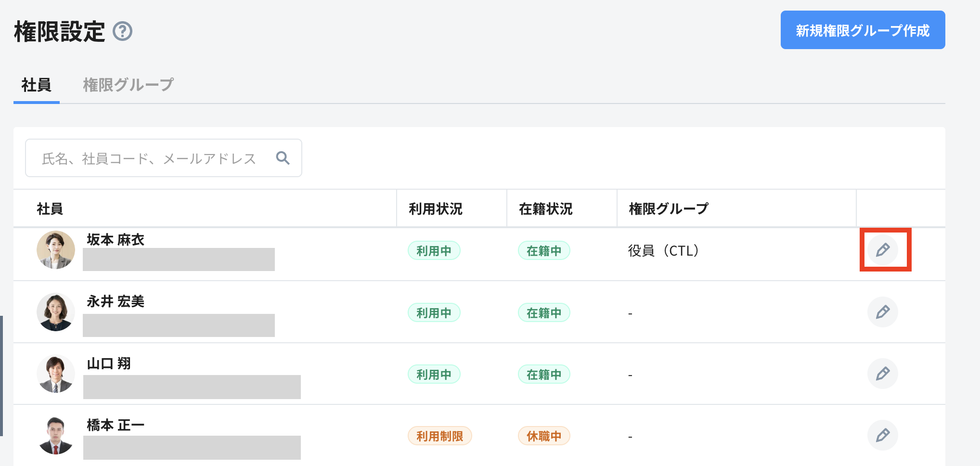Select the name 山口 翔
The width and height of the screenshot is (980, 466).
(109, 363)
